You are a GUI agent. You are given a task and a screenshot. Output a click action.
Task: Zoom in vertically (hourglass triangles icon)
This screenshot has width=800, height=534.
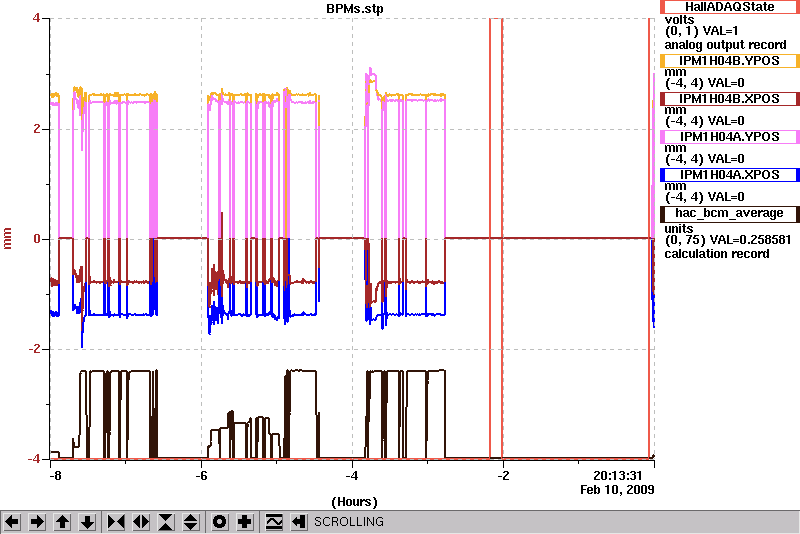point(166,522)
